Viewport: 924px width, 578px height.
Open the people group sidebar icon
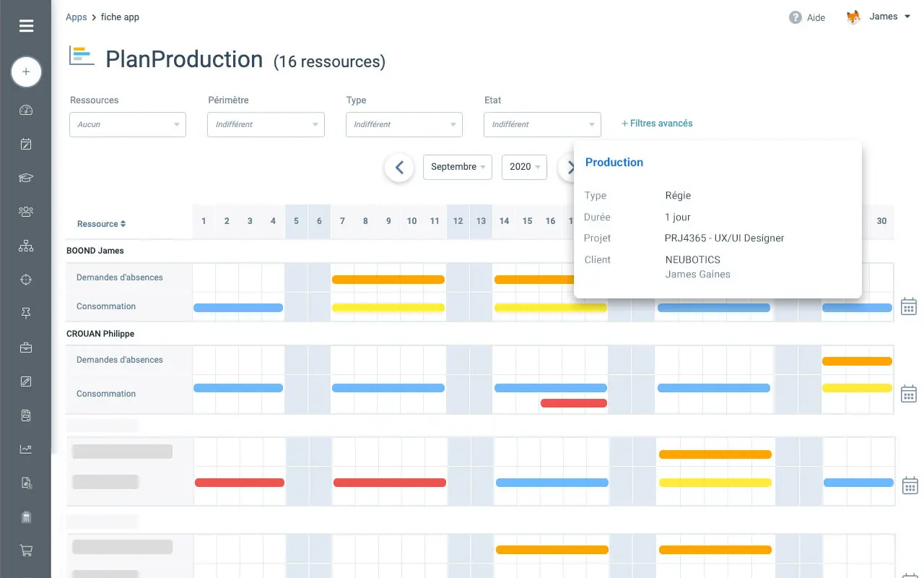tap(26, 212)
